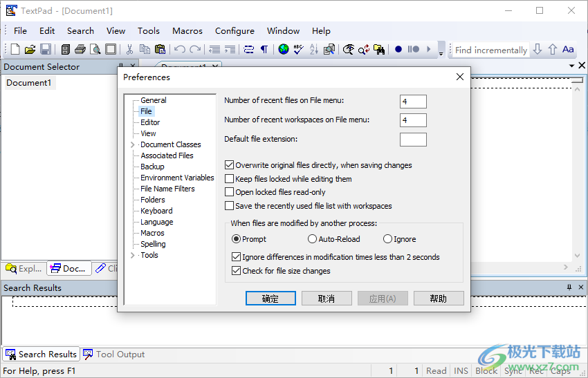Click the Find incrementally search box

[x=491, y=50]
